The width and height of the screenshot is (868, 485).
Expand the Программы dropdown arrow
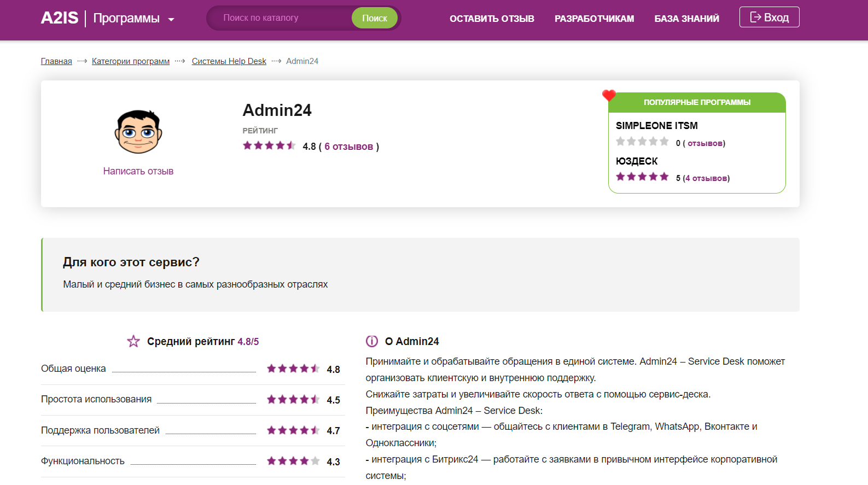[171, 20]
